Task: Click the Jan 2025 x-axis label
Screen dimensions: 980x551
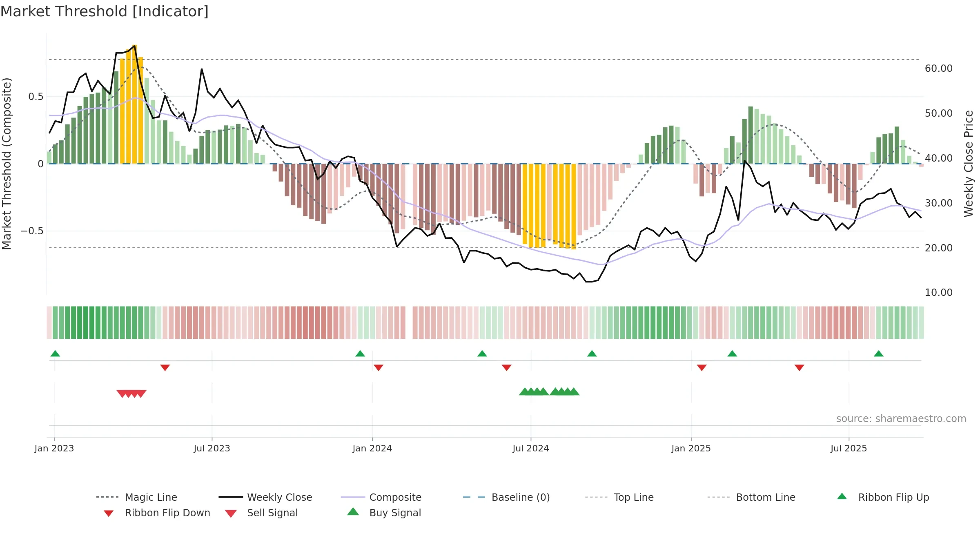Action: [691, 449]
